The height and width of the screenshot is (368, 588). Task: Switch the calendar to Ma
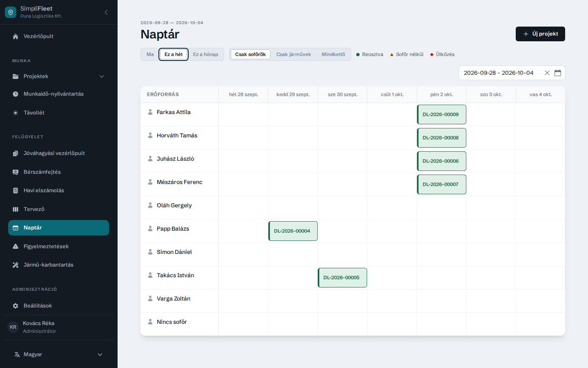[x=150, y=54]
